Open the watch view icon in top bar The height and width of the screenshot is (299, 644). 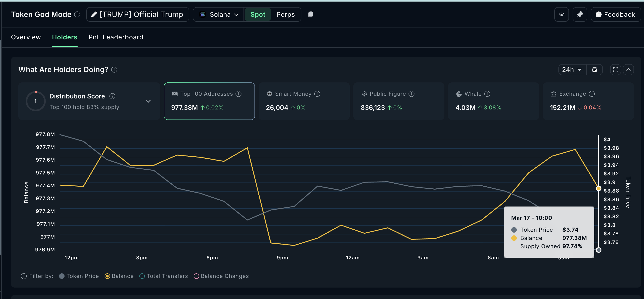[562, 14]
